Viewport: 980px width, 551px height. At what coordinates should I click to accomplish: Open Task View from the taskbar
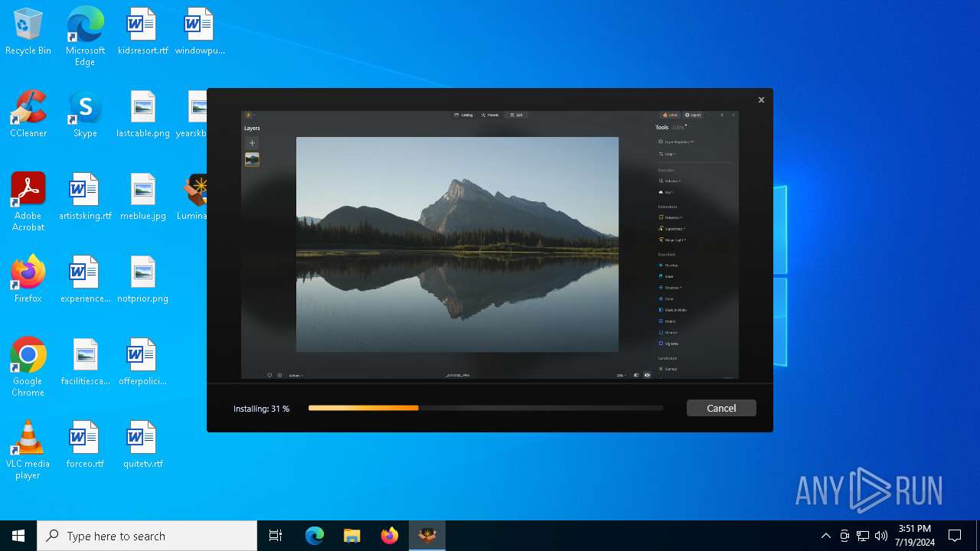tap(276, 536)
